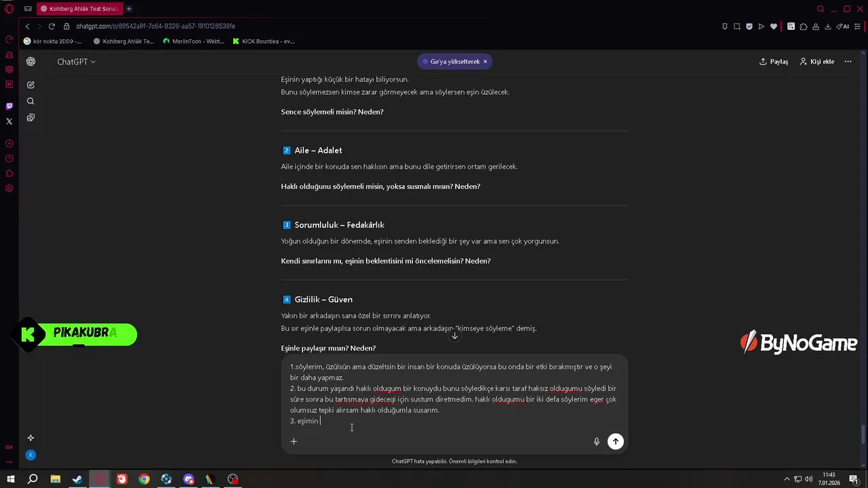Open a new browser tab
Screen dimensions: 868x488
click(x=129, y=9)
